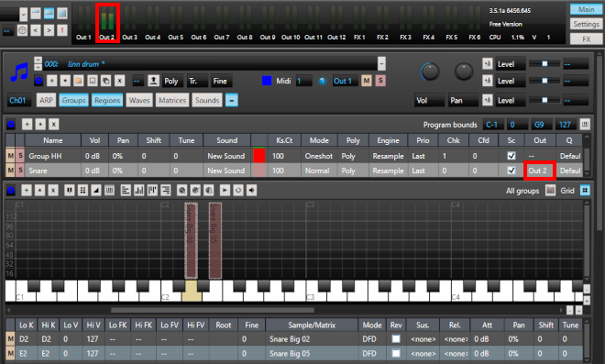The height and width of the screenshot is (364, 605).
Task: Add a new region with the plus icon
Action: [x=27, y=191]
